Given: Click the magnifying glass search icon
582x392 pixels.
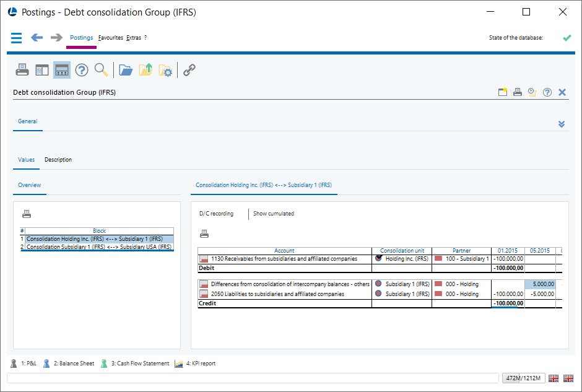Looking at the screenshot, I should (101, 70).
